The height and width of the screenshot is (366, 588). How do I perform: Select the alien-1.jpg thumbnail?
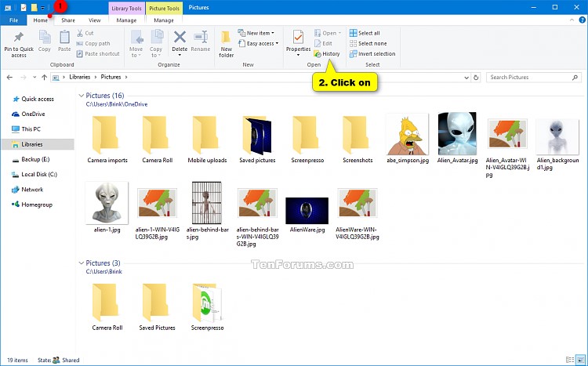tap(107, 203)
